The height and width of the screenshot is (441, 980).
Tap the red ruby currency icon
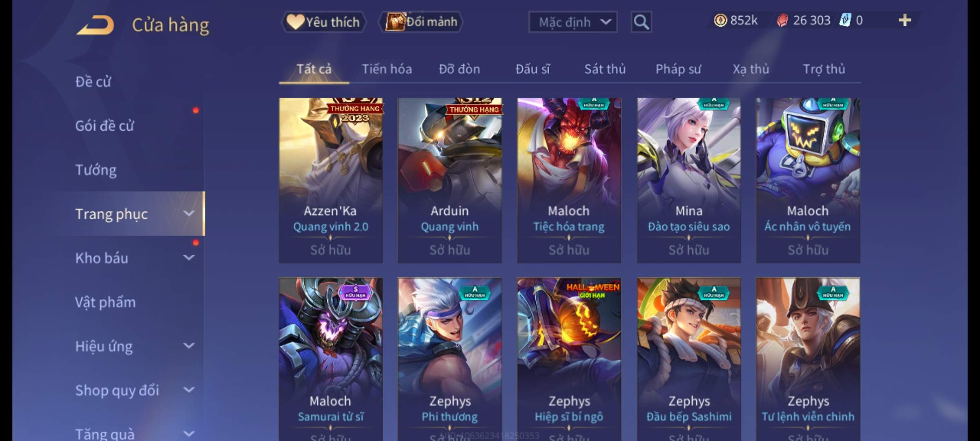[x=782, y=20]
